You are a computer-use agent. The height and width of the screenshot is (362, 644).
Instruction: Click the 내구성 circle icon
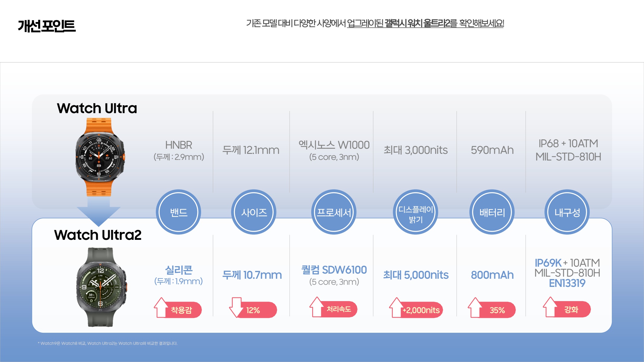567,212
